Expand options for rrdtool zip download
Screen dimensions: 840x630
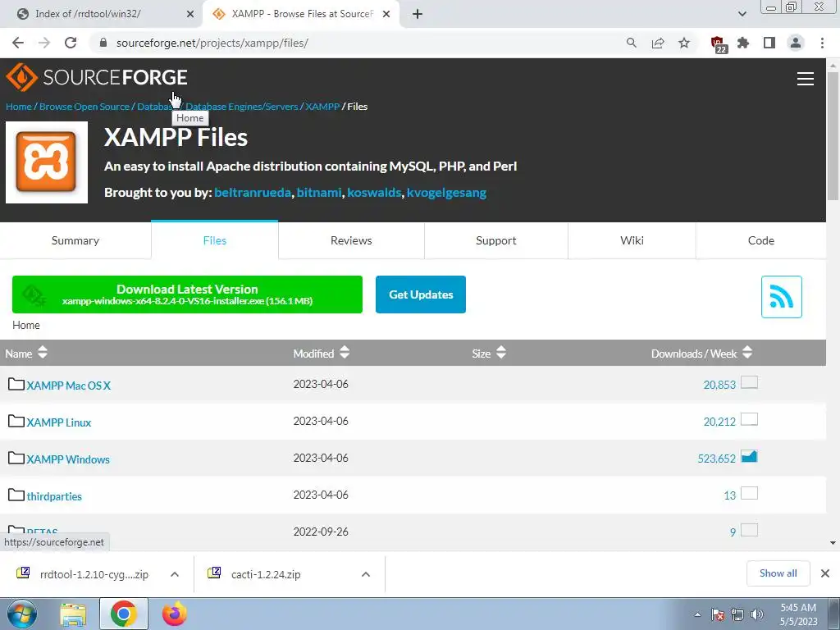[175, 574]
